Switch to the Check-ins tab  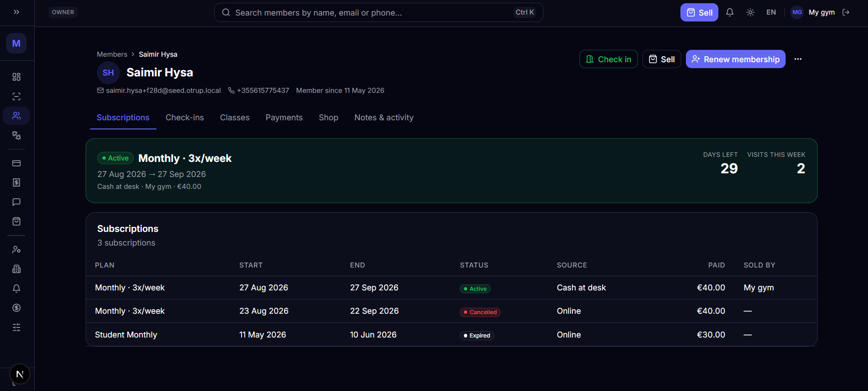[185, 118]
